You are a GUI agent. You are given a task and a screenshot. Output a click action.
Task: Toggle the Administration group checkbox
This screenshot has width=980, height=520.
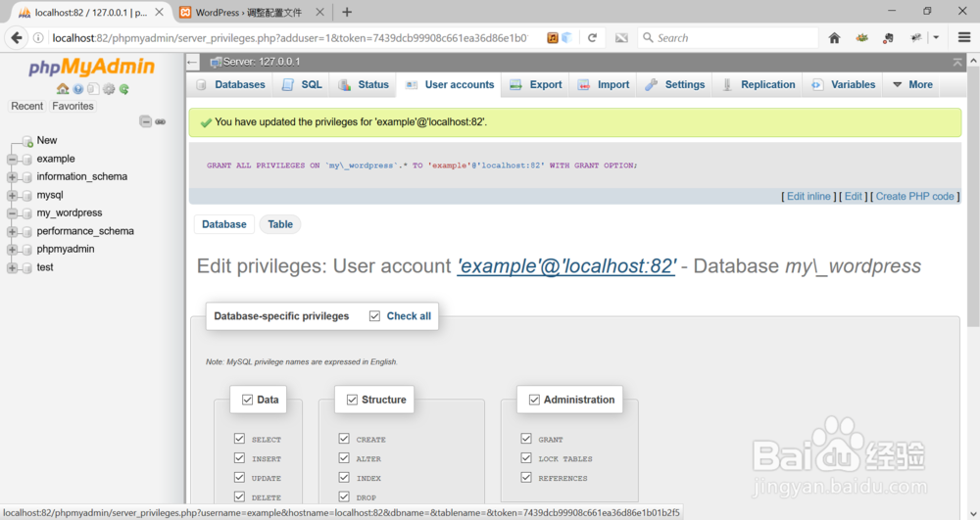point(534,400)
